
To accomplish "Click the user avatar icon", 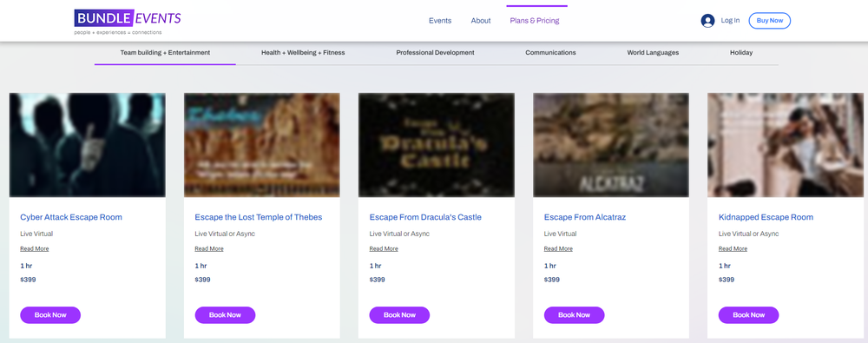I will point(707,21).
